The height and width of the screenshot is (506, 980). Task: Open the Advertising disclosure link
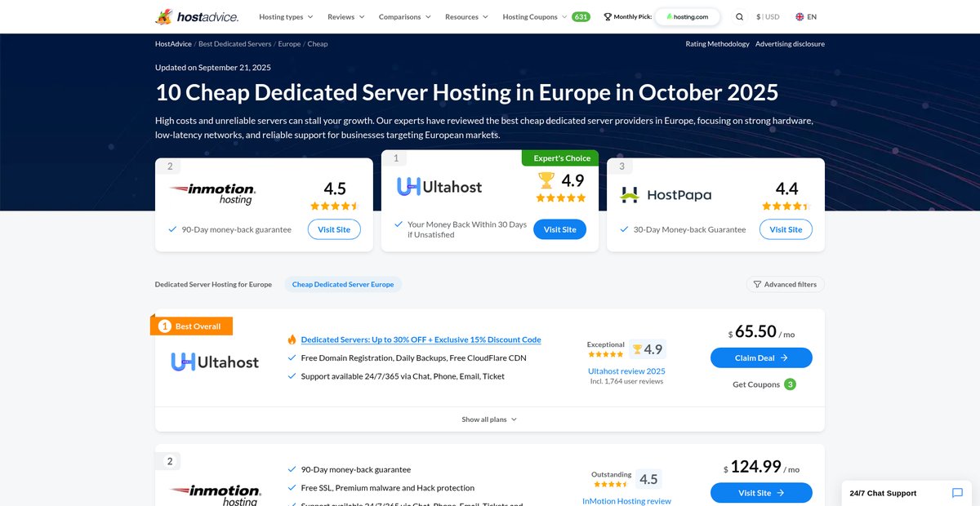click(790, 44)
